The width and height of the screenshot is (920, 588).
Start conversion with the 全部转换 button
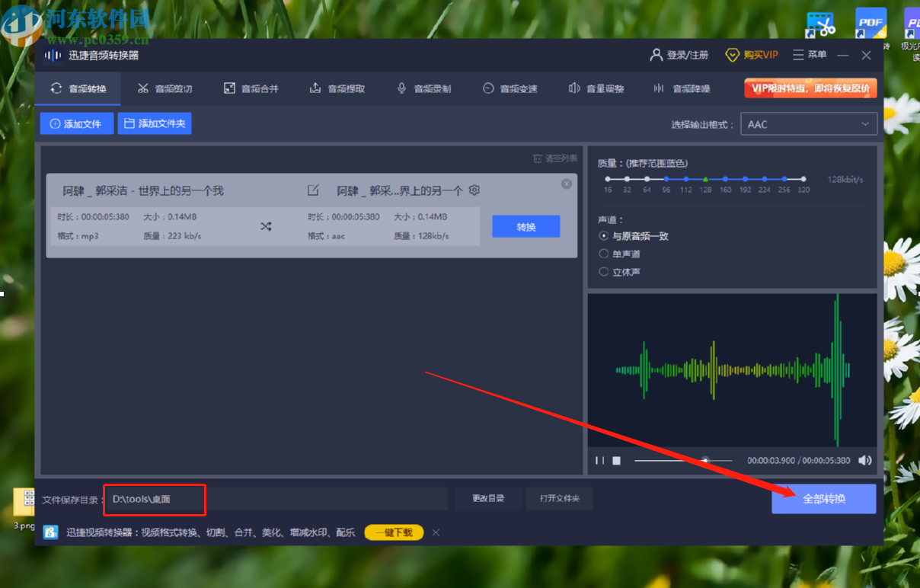(823, 499)
